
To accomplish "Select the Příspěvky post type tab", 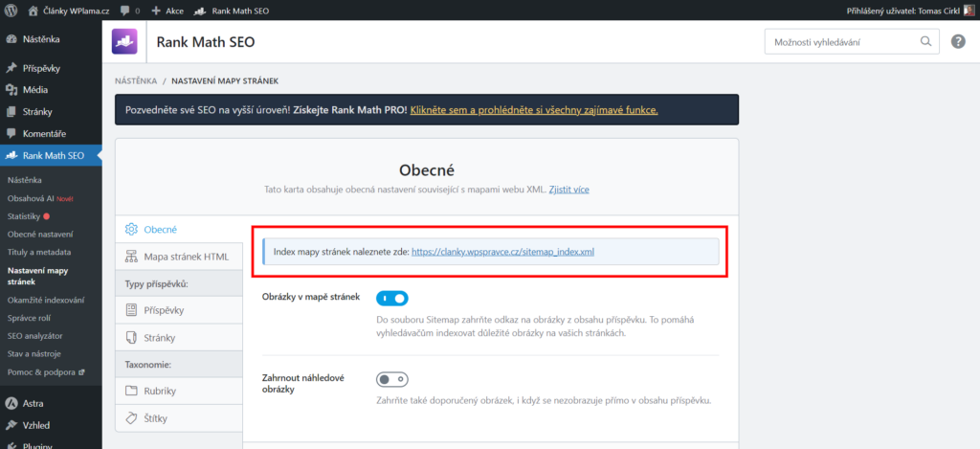I will 179,310.
